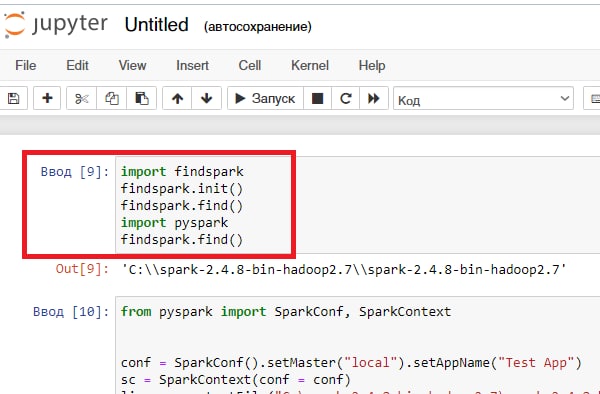
Task: Save notebook with the floppy disk icon
Action: point(13,98)
